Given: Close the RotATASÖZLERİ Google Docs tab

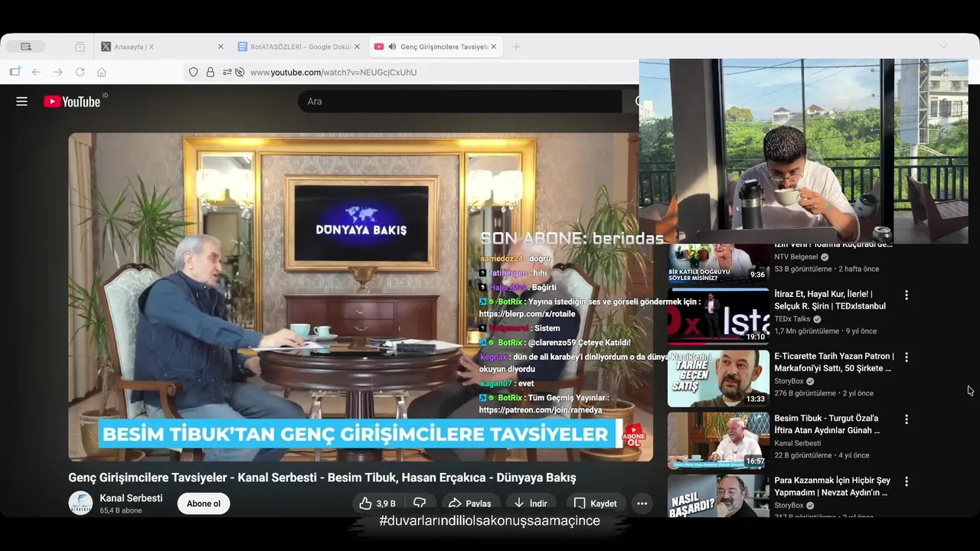Looking at the screenshot, I should [x=357, y=47].
